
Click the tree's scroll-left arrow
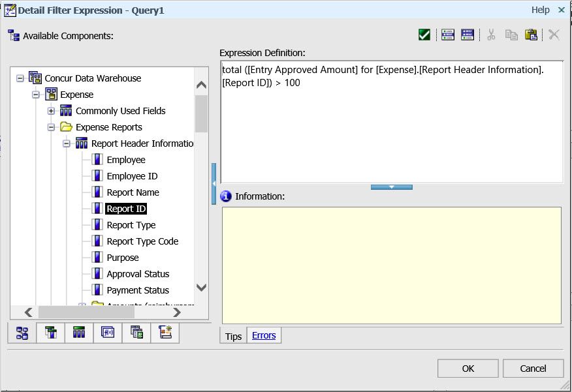[x=29, y=312]
